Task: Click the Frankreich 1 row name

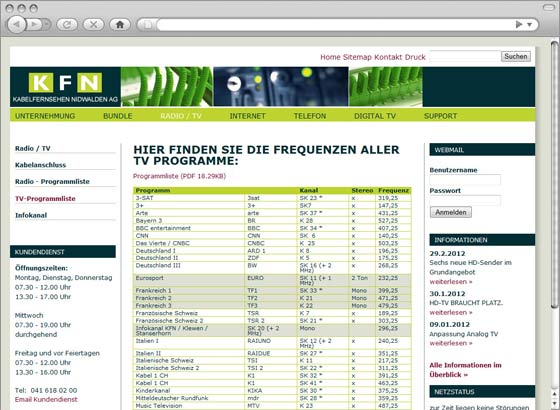Action: (153, 290)
